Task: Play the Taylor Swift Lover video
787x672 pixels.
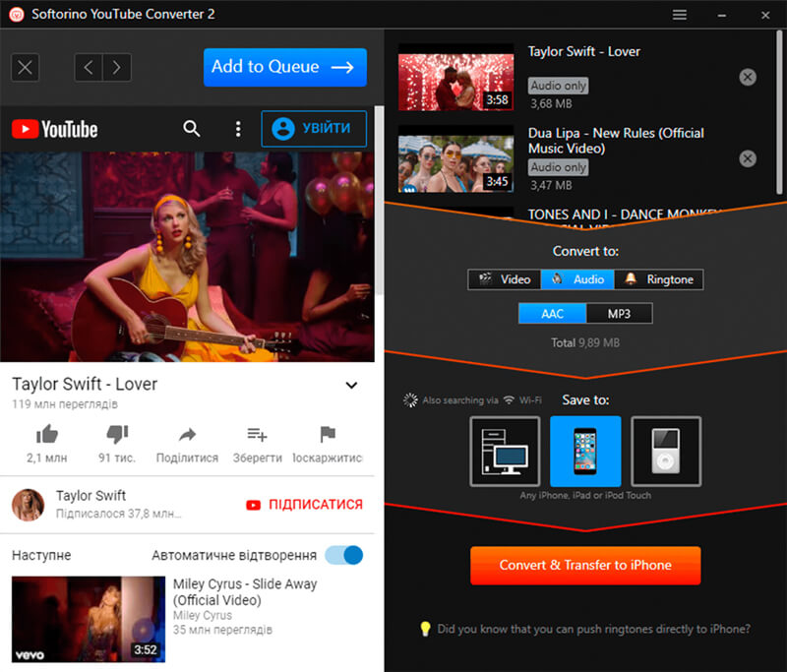Action: pos(187,257)
